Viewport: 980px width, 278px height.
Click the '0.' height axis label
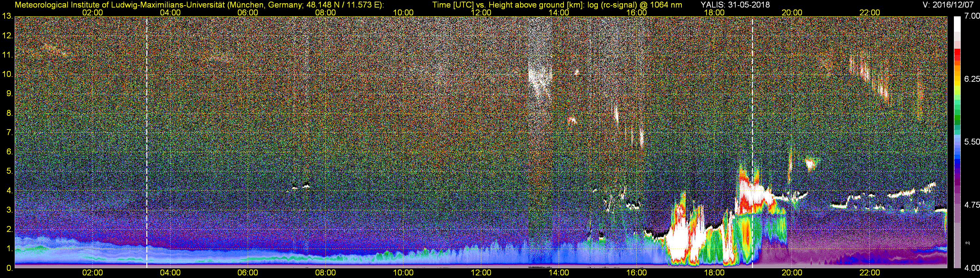[x=9, y=268]
